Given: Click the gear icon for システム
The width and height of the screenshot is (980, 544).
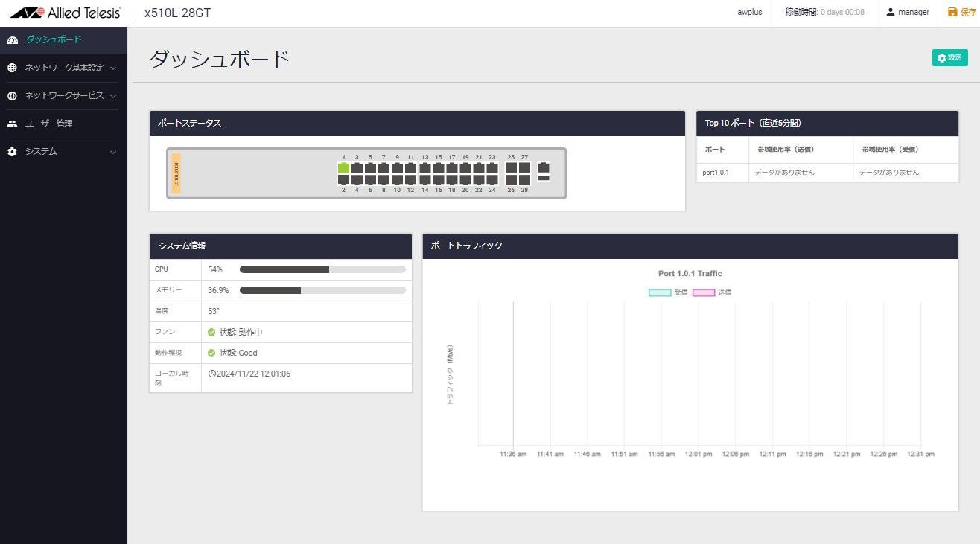Looking at the screenshot, I should (12, 152).
